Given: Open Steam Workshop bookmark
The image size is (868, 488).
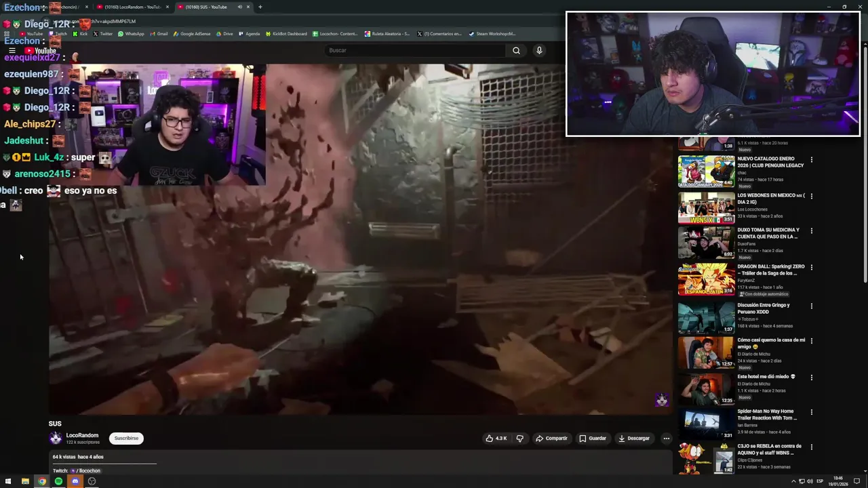Looking at the screenshot, I should (x=492, y=34).
